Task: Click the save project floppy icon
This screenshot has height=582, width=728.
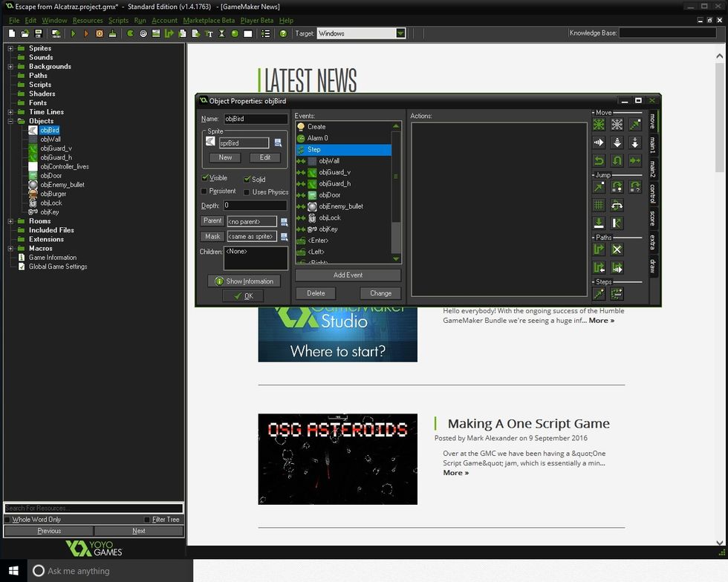Action: coord(39,33)
